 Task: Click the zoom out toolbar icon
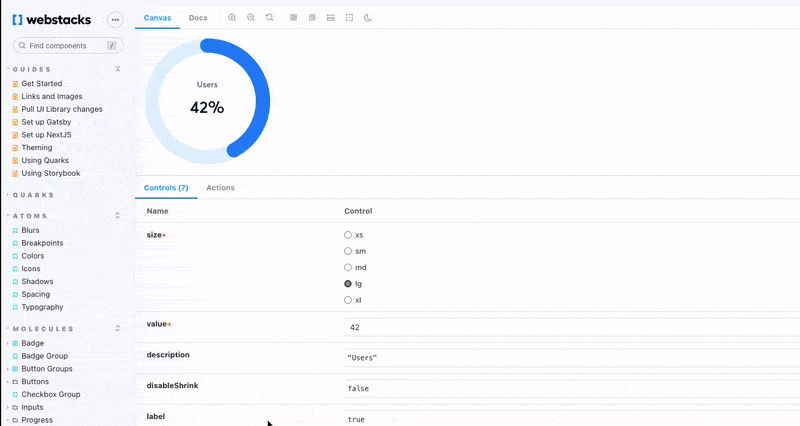pyautogui.click(x=251, y=18)
